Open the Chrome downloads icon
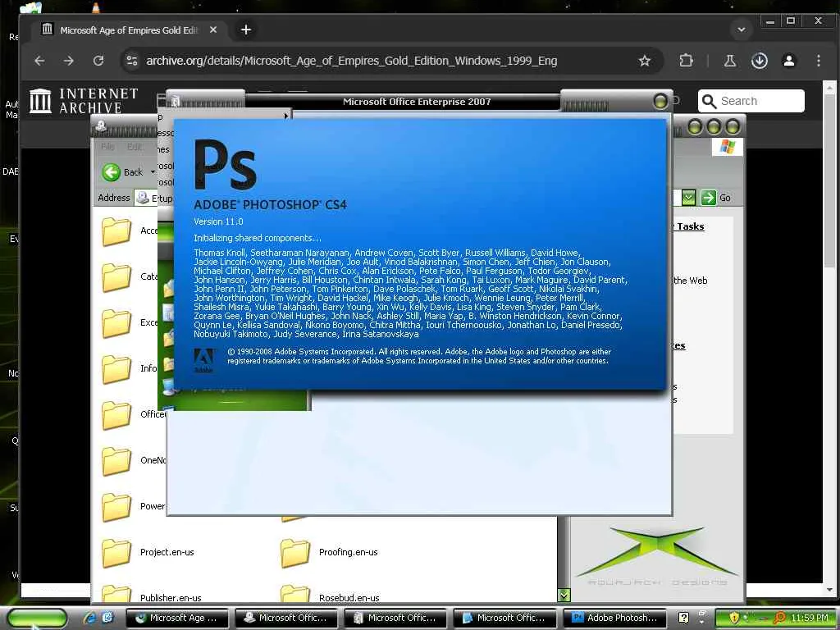The image size is (840, 630). click(x=760, y=61)
